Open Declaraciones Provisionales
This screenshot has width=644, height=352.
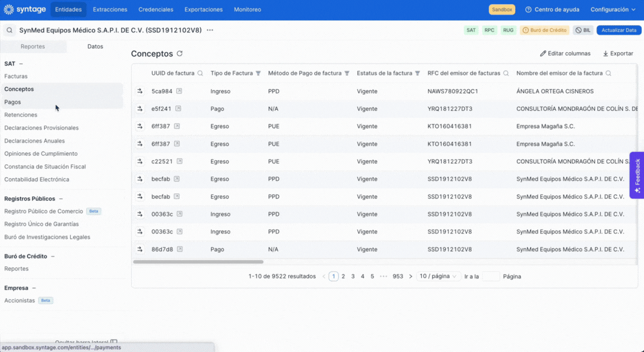coord(41,128)
